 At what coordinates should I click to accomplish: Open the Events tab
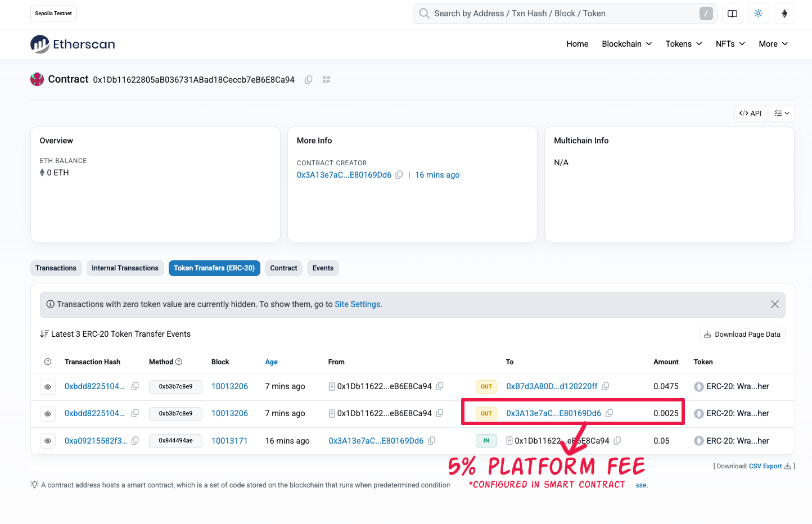coord(323,268)
